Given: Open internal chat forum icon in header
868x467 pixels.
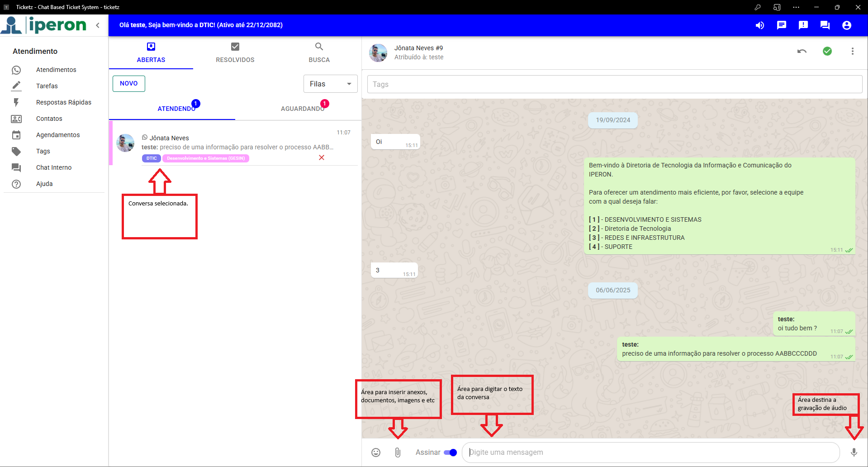Looking at the screenshot, I should coord(825,25).
